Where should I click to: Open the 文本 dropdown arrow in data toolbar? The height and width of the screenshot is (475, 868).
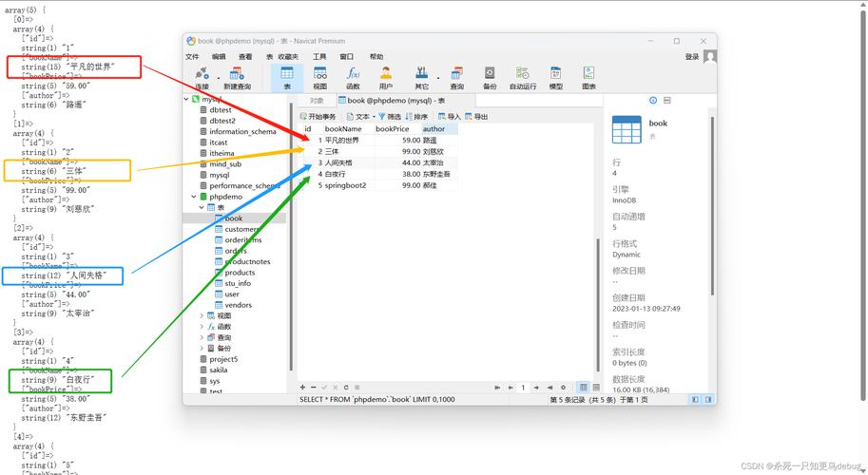pos(375,117)
